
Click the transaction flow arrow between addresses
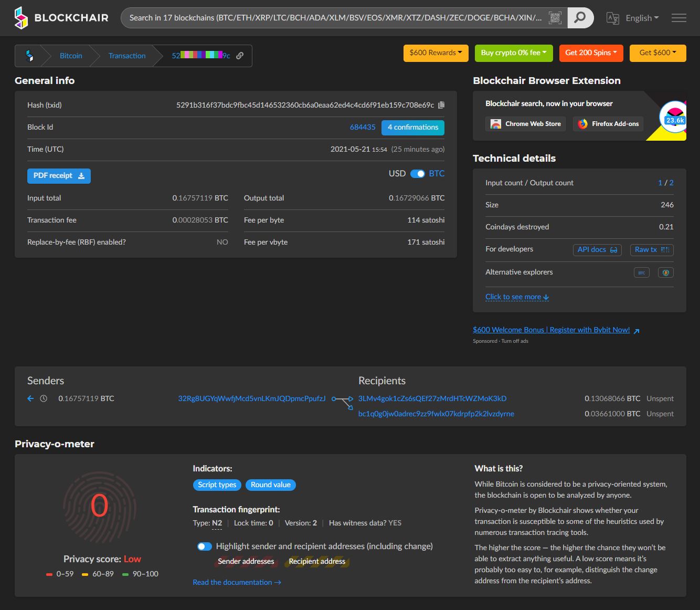pos(343,403)
